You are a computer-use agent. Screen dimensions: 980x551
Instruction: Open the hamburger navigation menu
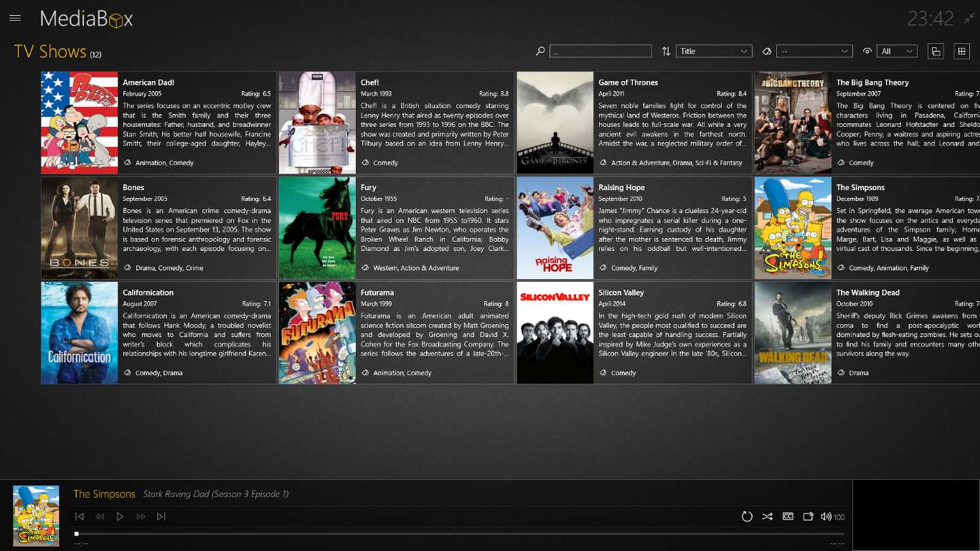coord(15,18)
